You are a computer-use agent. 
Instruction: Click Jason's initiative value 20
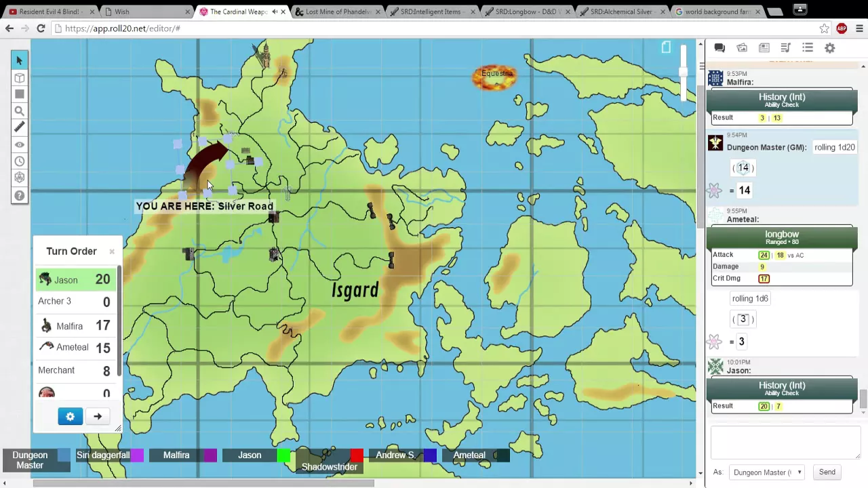[x=102, y=279]
